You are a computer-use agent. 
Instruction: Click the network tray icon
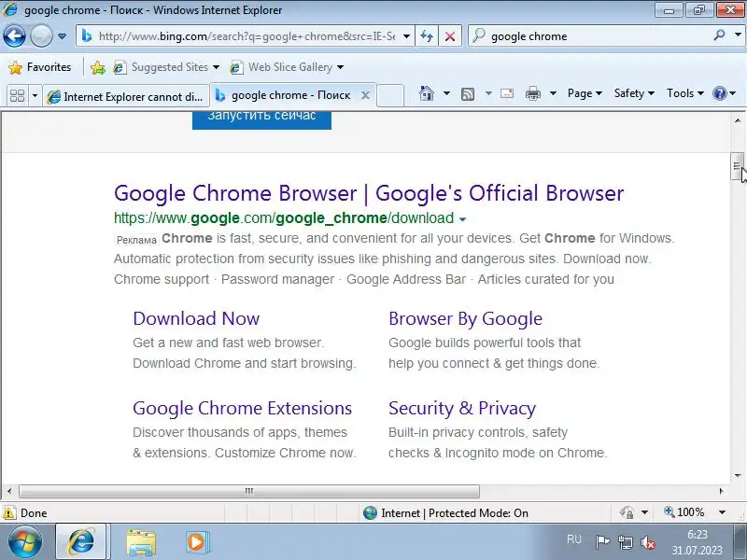pyautogui.click(x=626, y=542)
